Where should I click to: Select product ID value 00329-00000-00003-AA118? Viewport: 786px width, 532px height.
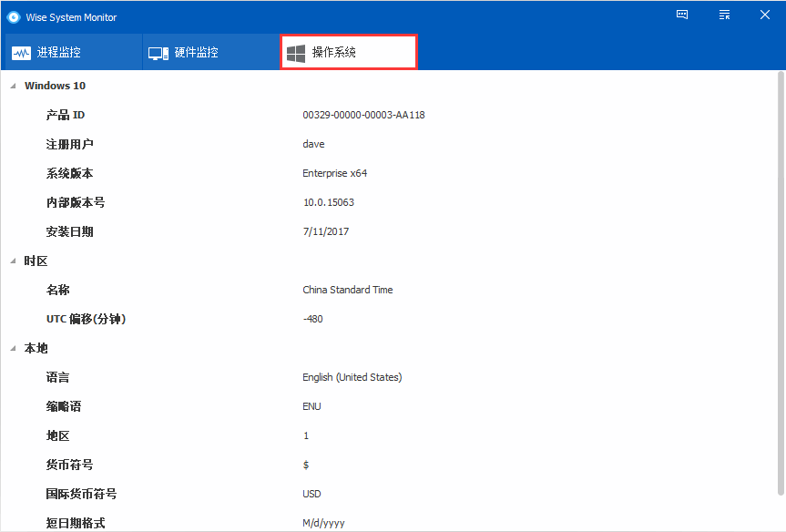(363, 115)
